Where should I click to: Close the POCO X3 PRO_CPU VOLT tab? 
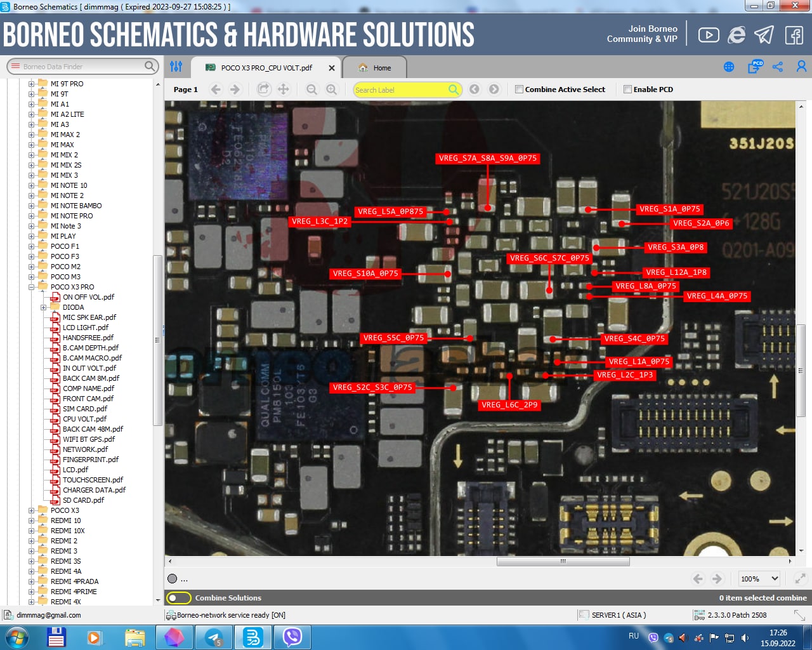coord(331,68)
